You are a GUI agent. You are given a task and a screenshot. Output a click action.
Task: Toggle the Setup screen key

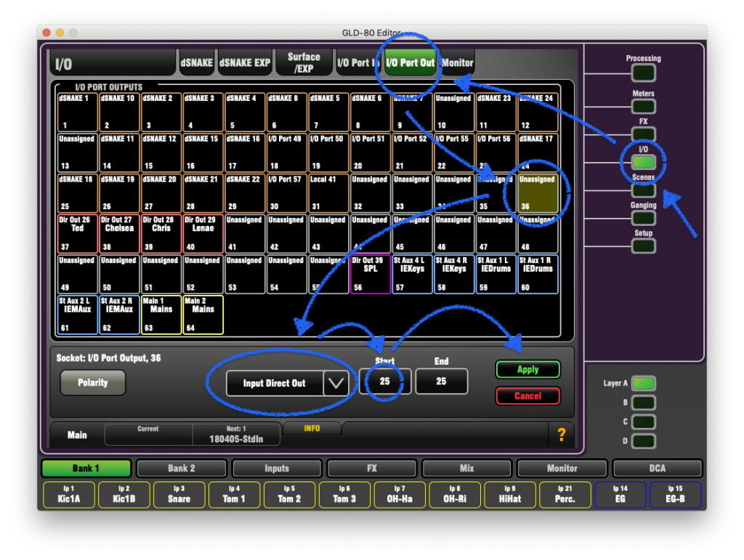click(x=643, y=246)
